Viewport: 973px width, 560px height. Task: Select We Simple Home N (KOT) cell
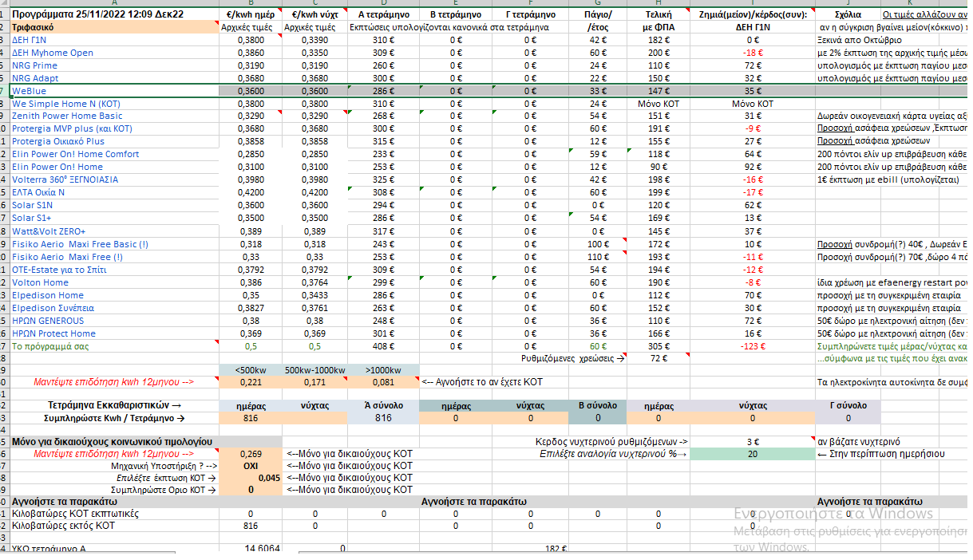click(x=115, y=104)
